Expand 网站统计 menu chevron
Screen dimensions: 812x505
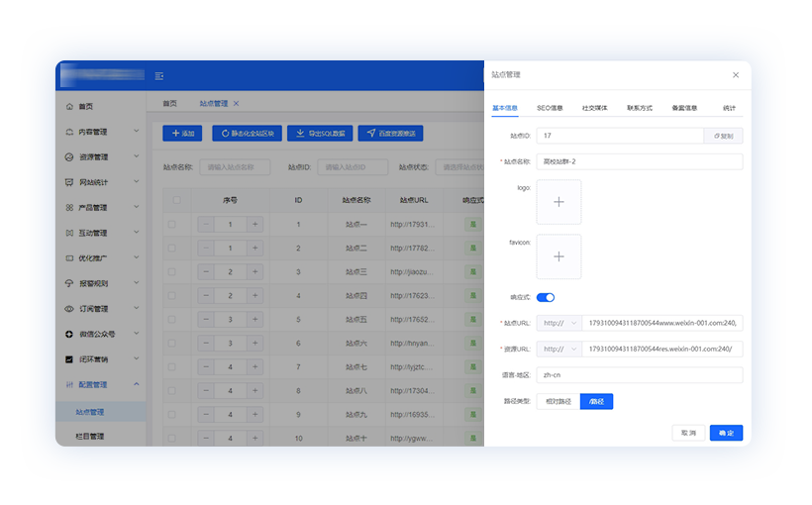(137, 181)
